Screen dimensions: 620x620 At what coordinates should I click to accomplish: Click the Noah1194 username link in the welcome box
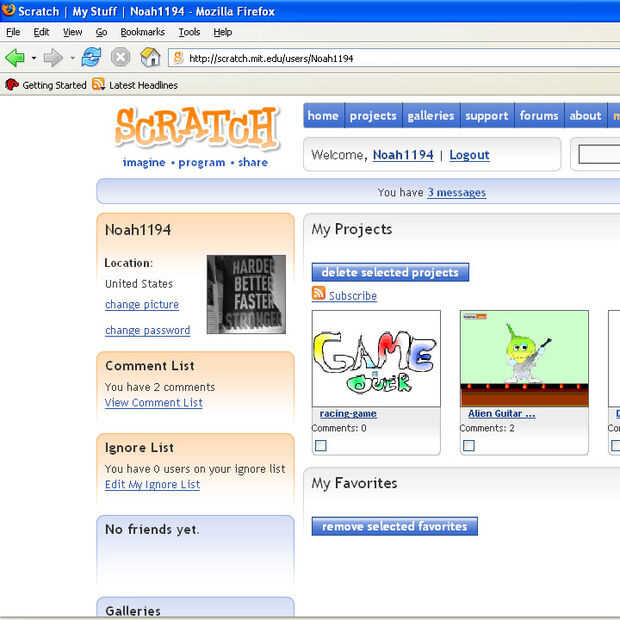coord(403,155)
